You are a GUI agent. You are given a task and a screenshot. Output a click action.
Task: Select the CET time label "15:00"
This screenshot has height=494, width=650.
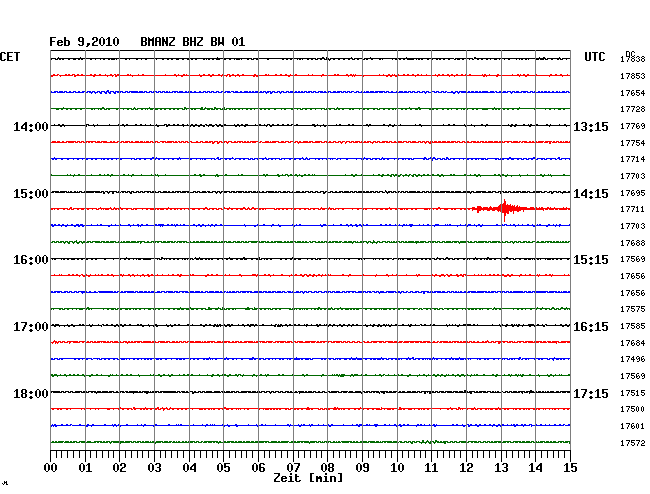pyautogui.click(x=31, y=194)
